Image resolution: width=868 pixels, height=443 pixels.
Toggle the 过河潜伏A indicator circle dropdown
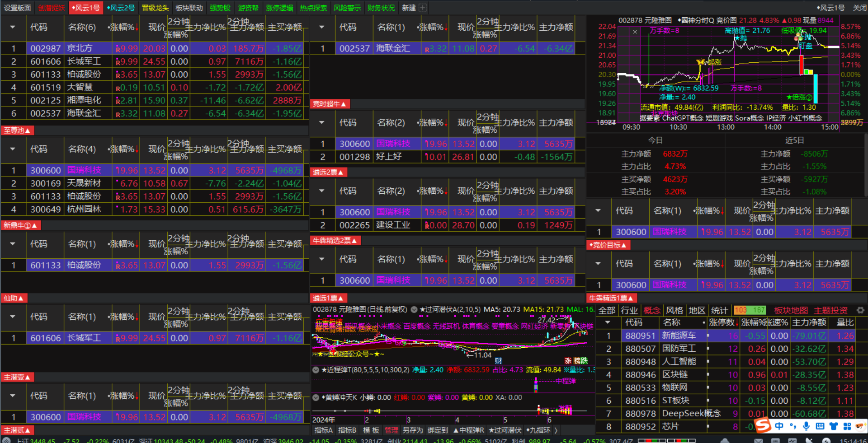coord(414,310)
